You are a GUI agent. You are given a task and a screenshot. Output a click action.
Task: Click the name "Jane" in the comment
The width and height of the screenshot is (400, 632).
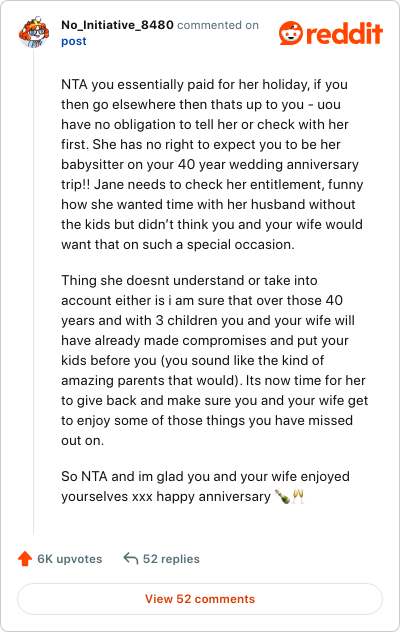tap(108, 184)
